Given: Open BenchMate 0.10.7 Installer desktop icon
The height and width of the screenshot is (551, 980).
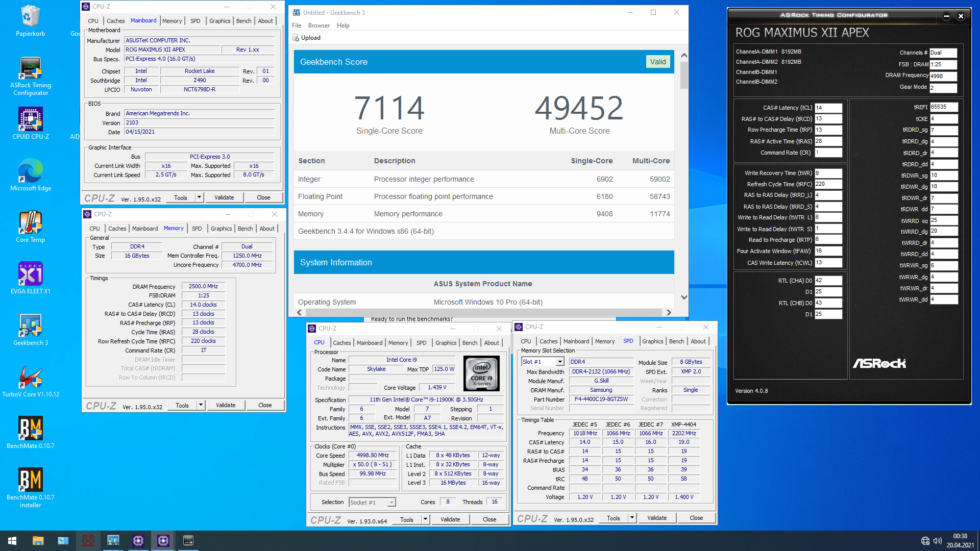Looking at the screenshot, I should [31, 488].
